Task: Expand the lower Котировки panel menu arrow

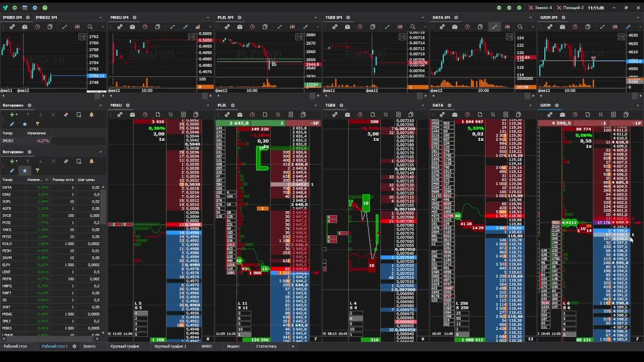Action: coord(101,152)
